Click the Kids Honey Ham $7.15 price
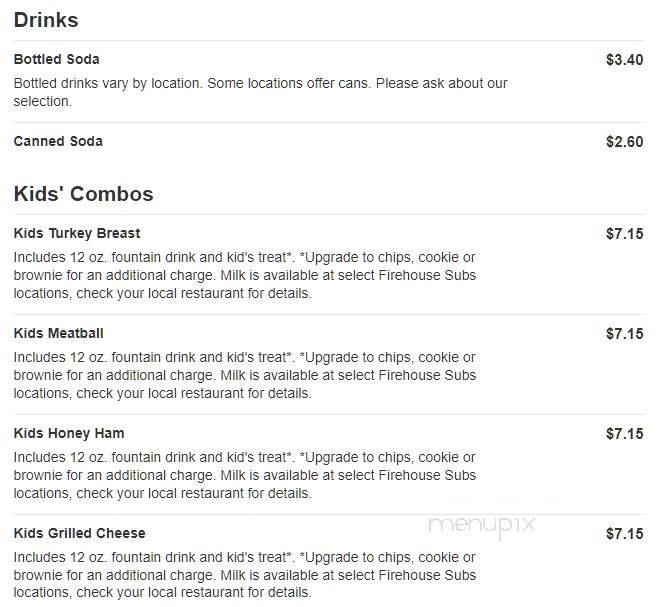The height and width of the screenshot is (607, 661). (624, 433)
